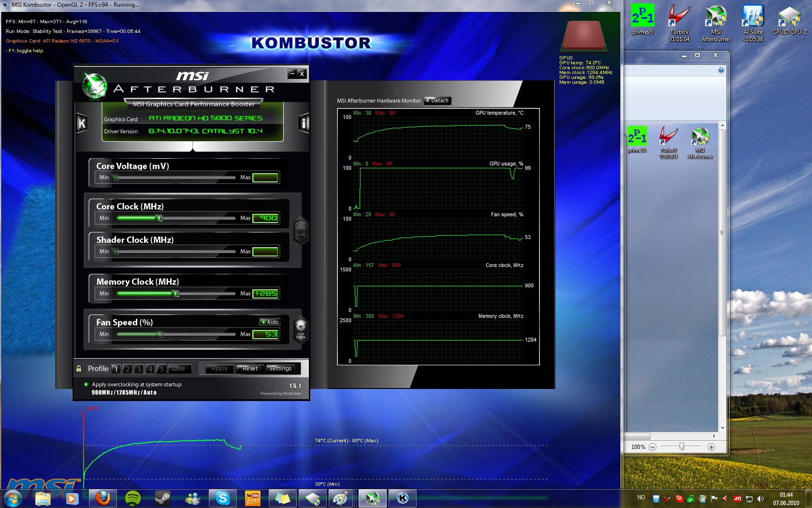
Task: Open Spotify from the taskbar
Action: pyautogui.click(x=132, y=498)
